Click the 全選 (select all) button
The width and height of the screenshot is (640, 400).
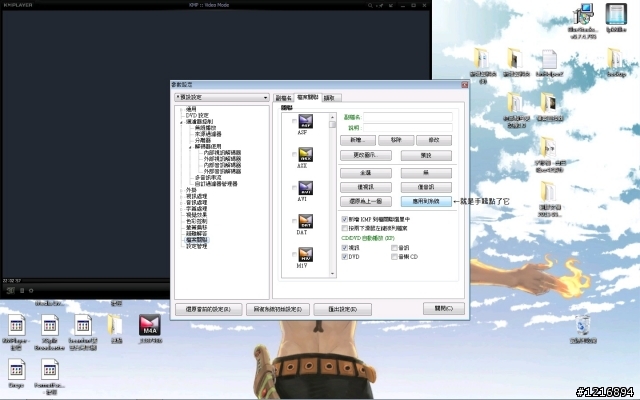click(x=366, y=173)
